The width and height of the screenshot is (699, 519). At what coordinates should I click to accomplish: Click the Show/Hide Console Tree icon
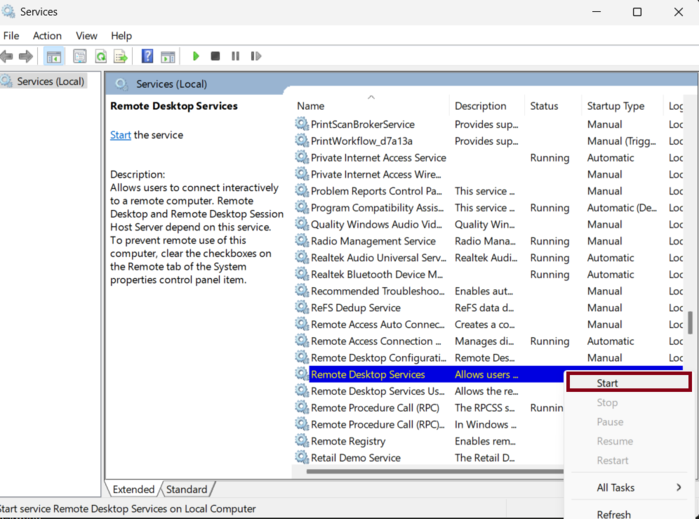[x=54, y=57]
